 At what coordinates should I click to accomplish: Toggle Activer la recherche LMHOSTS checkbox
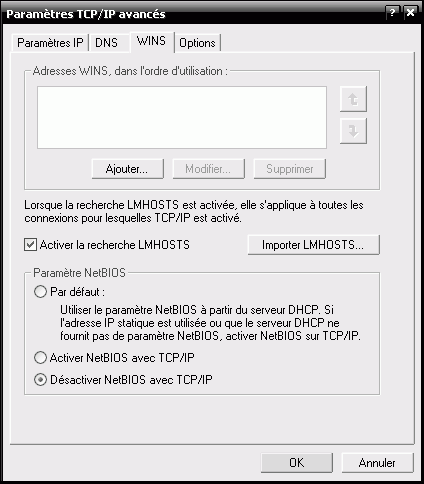(x=30, y=245)
